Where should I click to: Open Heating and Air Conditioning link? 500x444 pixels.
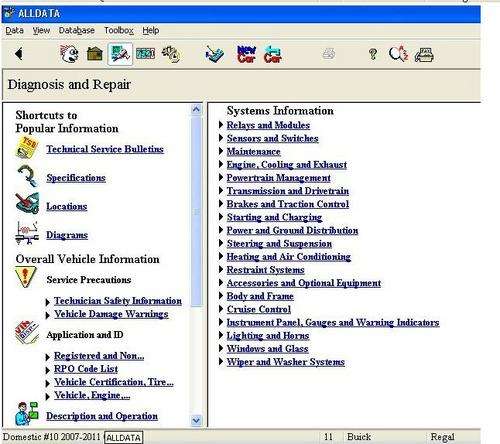pos(288,257)
